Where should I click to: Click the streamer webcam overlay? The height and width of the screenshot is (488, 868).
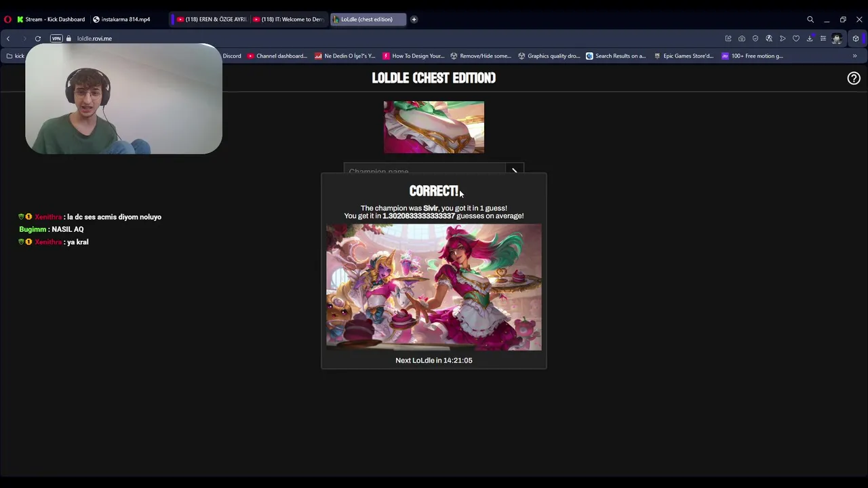click(123, 99)
